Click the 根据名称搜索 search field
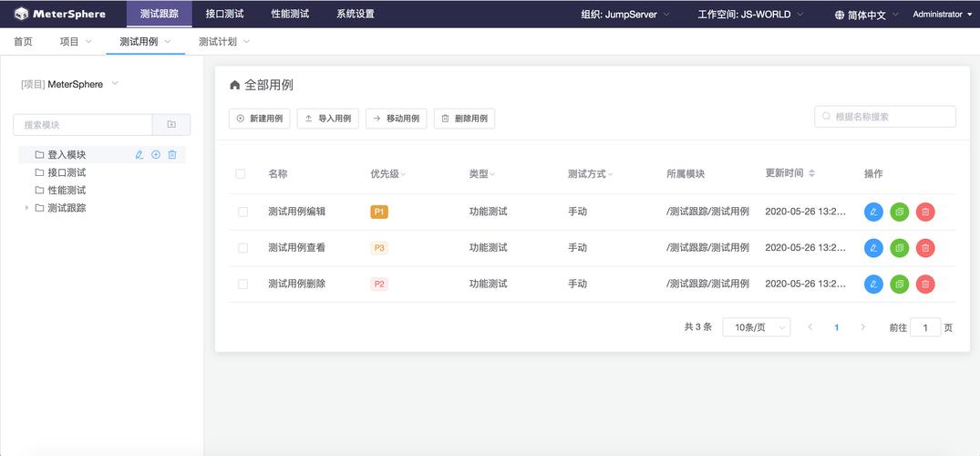 tap(885, 117)
